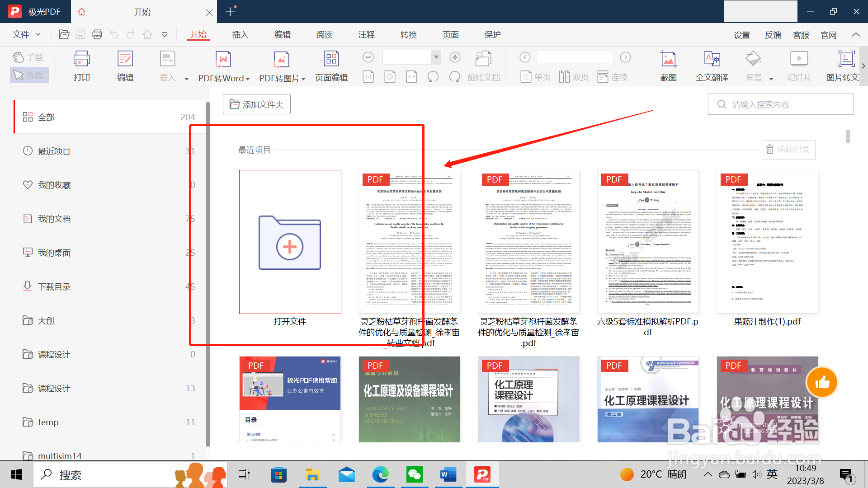Click the orange thumbs-up feedback button
Image resolution: width=868 pixels, height=488 pixels.
click(x=821, y=383)
